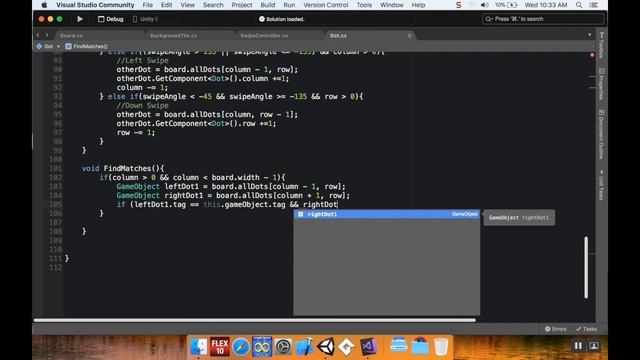Click the horizontal scrollbar of the editor
The width and height of the screenshot is (640, 360).
pyautogui.click(x=255, y=320)
